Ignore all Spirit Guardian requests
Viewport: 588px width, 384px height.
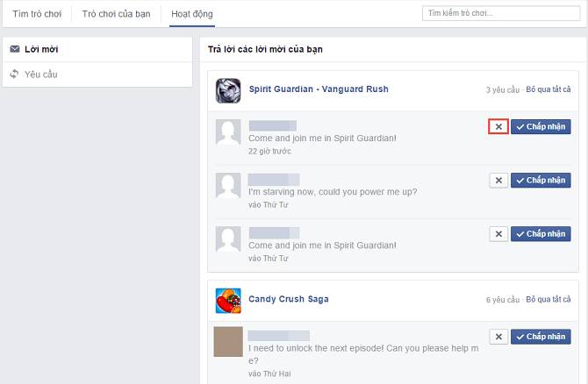[x=549, y=89]
